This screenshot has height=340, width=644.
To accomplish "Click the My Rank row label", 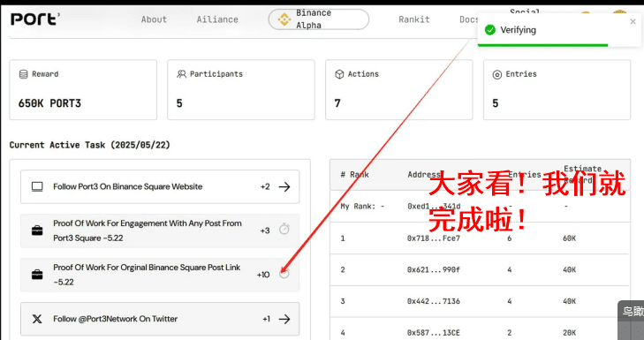I will tap(362, 206).
